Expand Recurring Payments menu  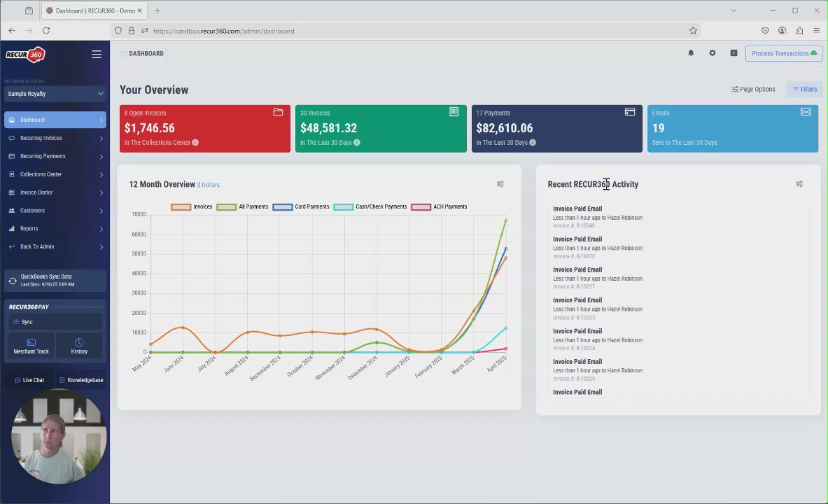[x=55, y=156]
